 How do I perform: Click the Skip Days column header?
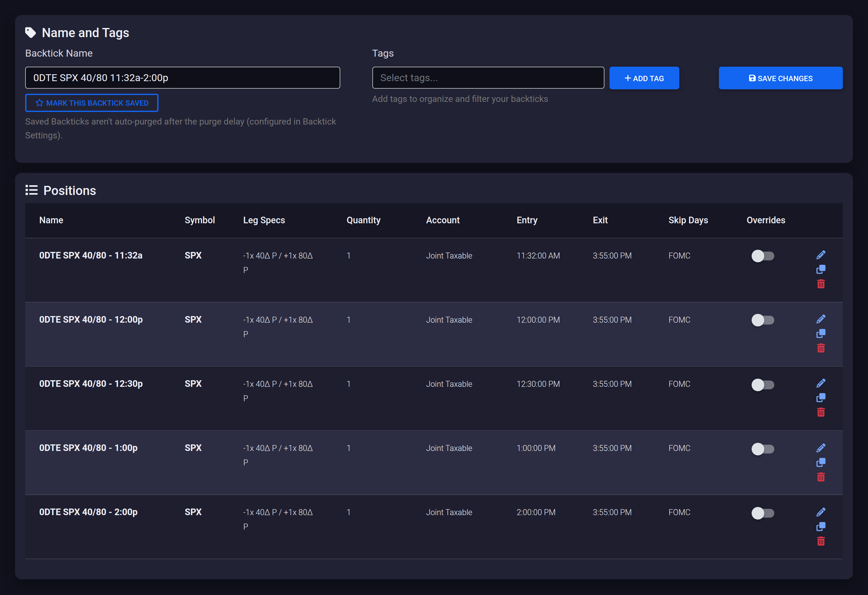point(688,220)
